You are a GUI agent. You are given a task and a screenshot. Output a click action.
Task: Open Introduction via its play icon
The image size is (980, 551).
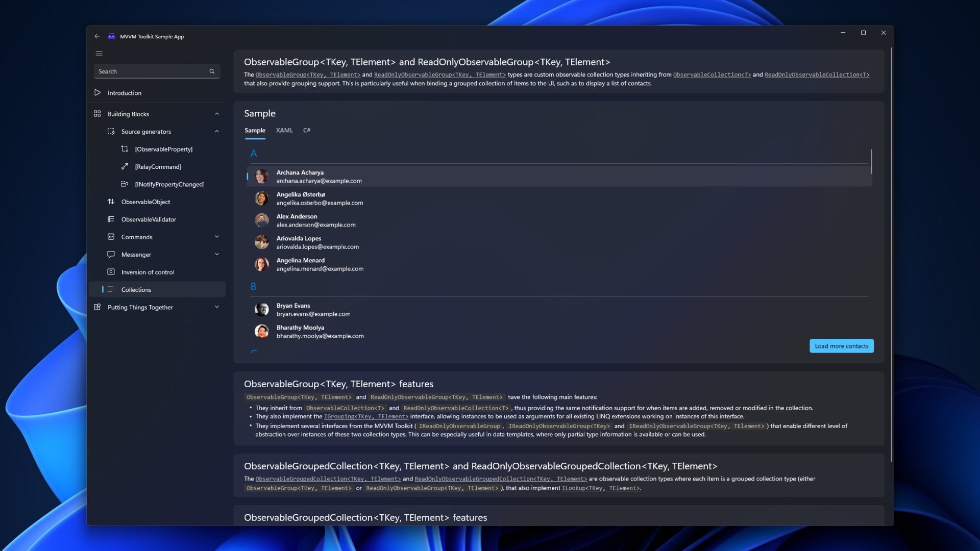coord(97,93)
